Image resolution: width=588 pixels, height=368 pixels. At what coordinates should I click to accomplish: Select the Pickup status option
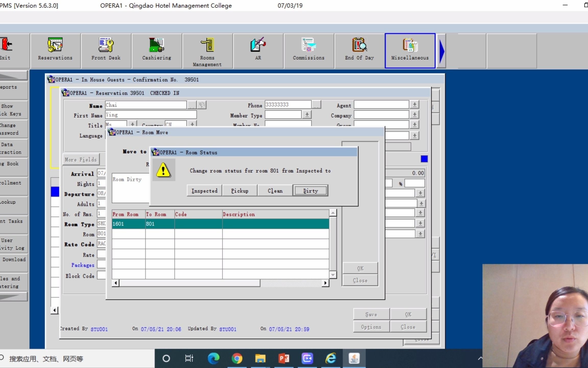pos(240,190)
